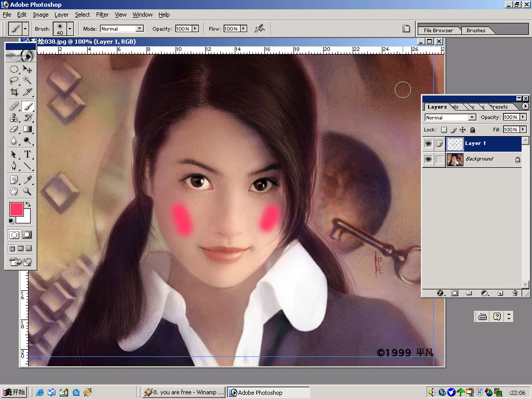Viewport: 532px width, 399px height.
Task: Hide the Background layer eye icon
Action: [x=429, y=159]
